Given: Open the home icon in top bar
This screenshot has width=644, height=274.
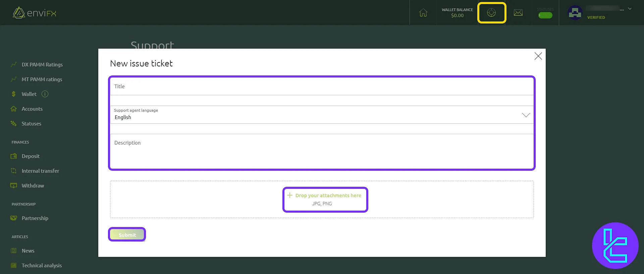Looking at the screenshot, I should pos(423,13).
